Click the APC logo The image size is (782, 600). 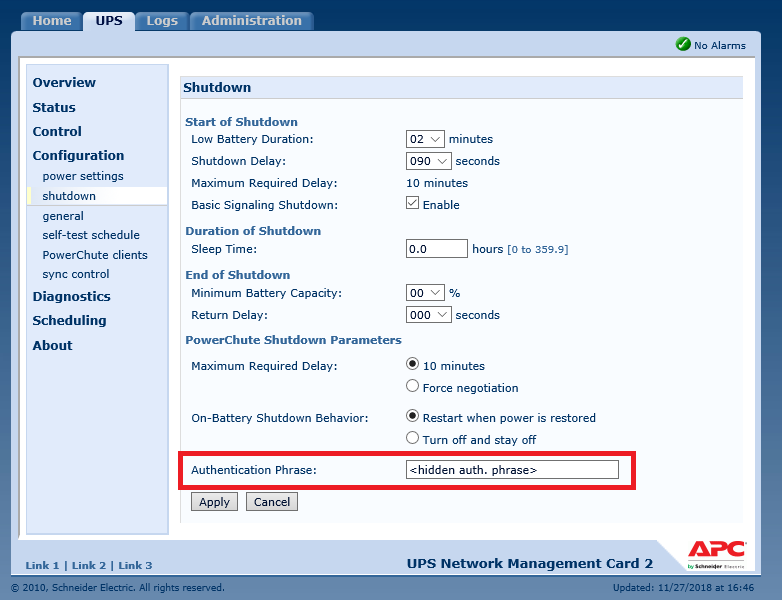point(717,554)
